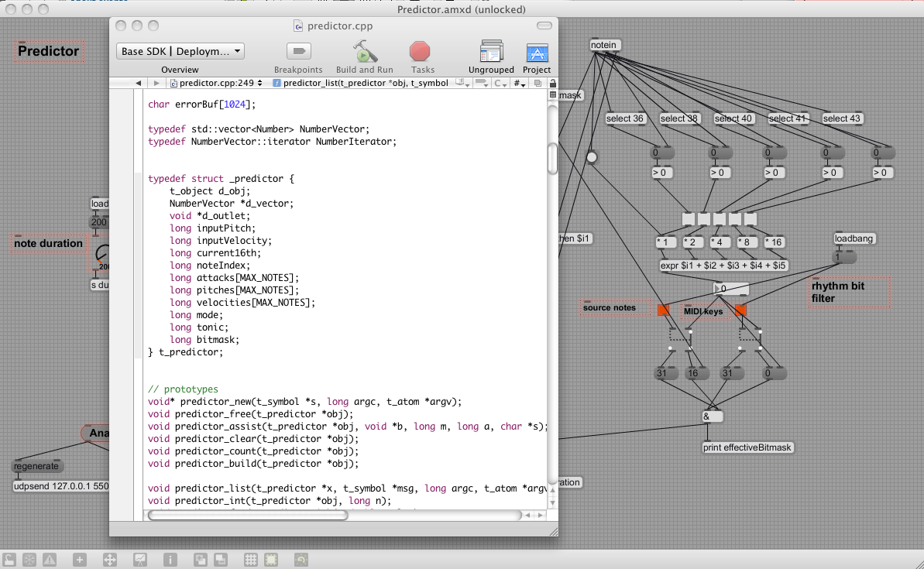Click the four-arrow move icon in patcher toolbar

tap(110, 560)
